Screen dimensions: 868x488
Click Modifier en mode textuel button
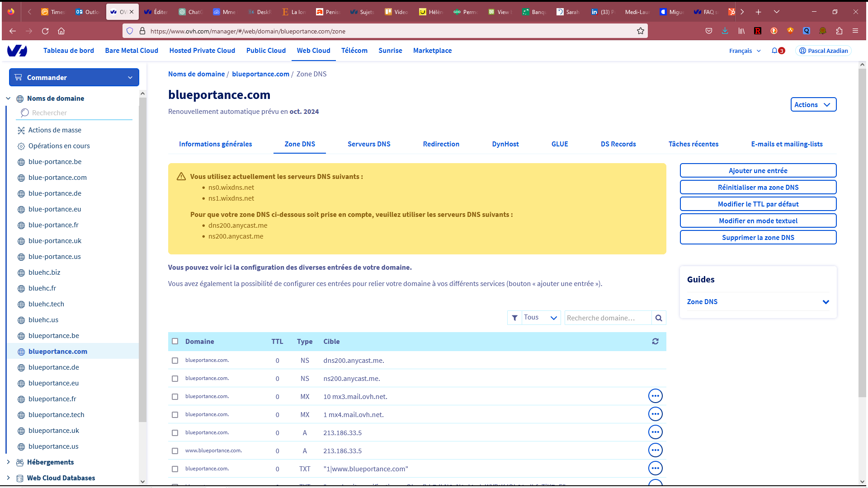[758, 221]
